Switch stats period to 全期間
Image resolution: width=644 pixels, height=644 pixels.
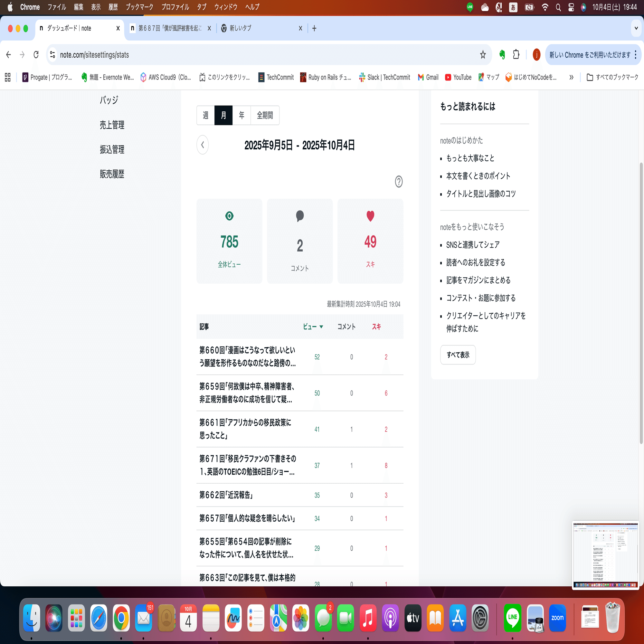[x=265, y=115]
